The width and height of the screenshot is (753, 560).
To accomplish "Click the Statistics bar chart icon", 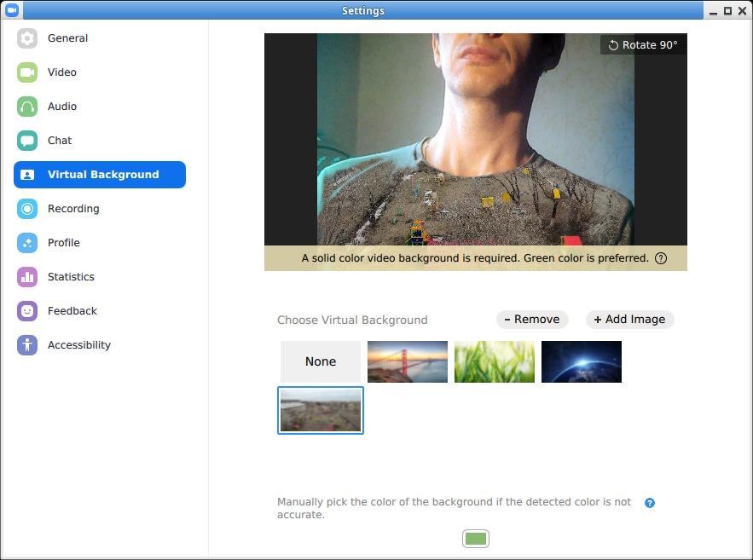I will [27, 277].
